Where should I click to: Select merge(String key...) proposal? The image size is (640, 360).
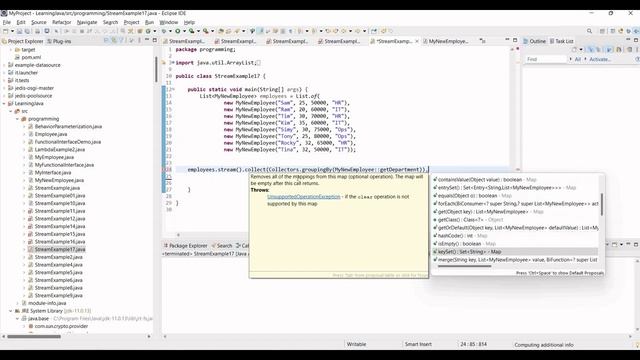tap(515, 260)
